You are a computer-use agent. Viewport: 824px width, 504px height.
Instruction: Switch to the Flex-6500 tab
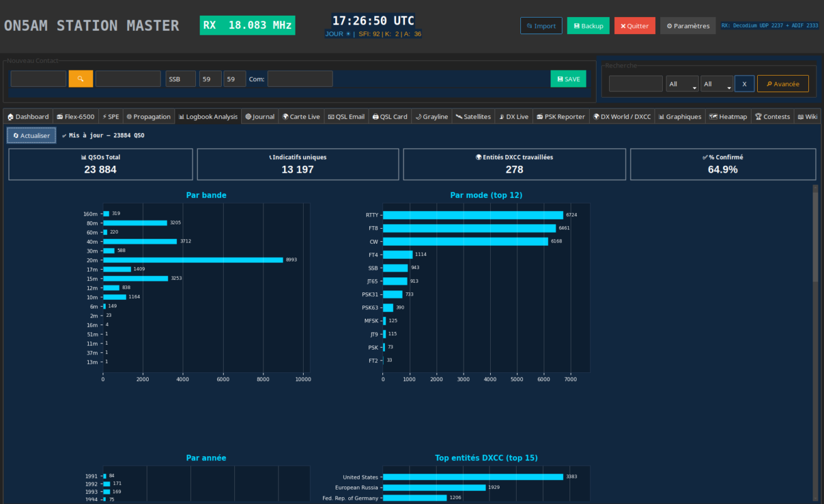pos(75,117)
